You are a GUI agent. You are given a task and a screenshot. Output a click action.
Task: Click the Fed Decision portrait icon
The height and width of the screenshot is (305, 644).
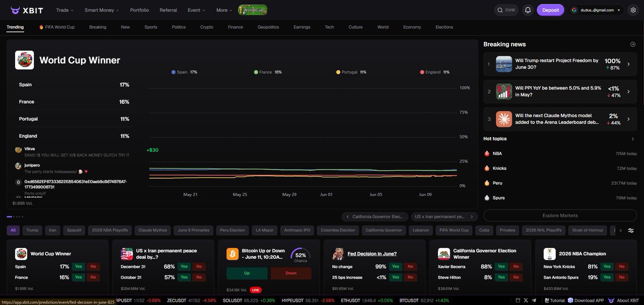click(x=338, y=253)
